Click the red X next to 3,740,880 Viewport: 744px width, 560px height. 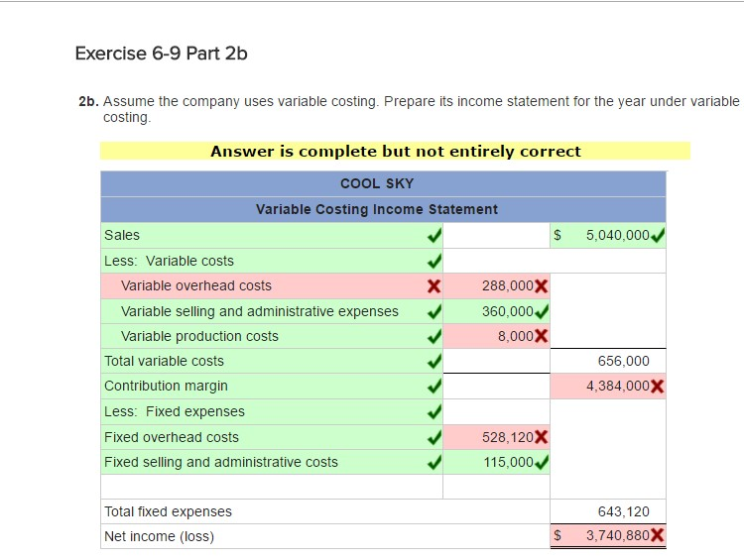click(657, 535)
